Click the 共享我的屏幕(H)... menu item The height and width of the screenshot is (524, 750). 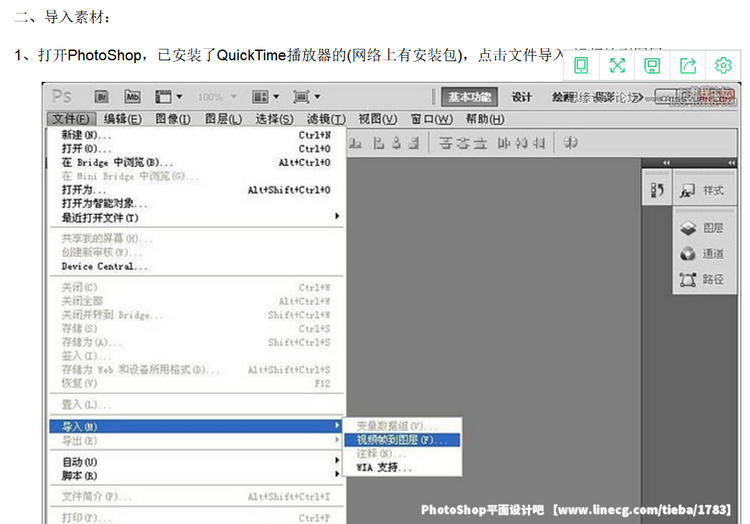[196, 238]
